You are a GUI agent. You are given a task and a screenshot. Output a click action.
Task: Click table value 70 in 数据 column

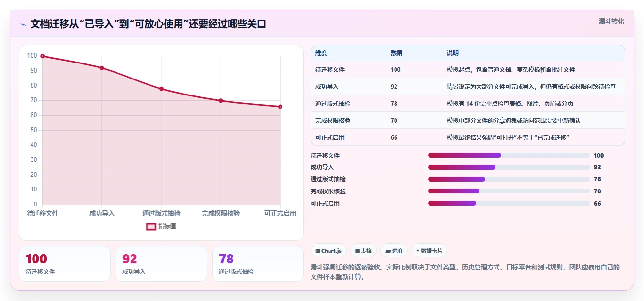pos(394,121)
